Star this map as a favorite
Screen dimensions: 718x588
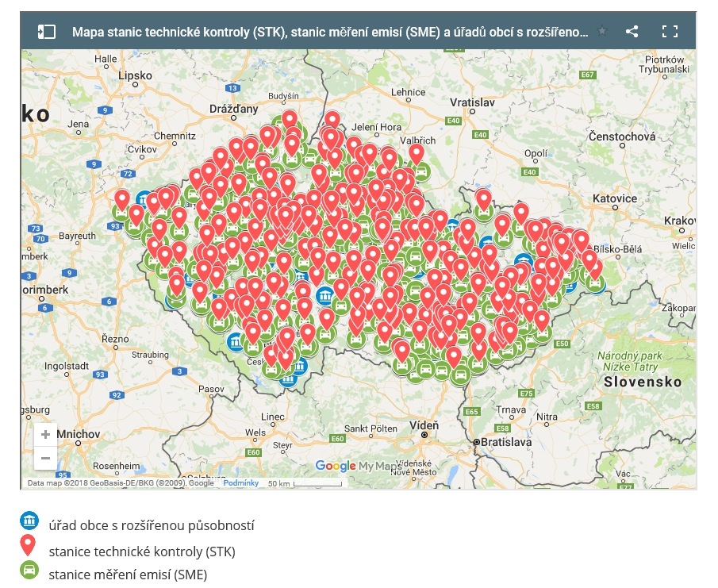(602, 31)
